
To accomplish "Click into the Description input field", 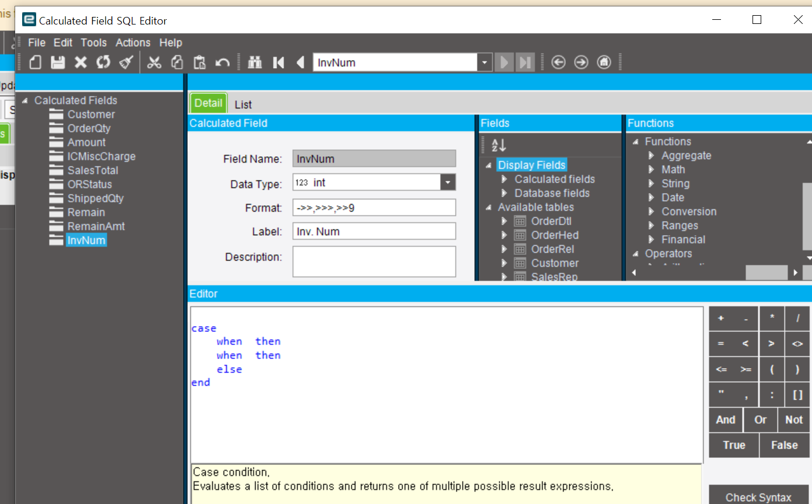I will [374, 261].
